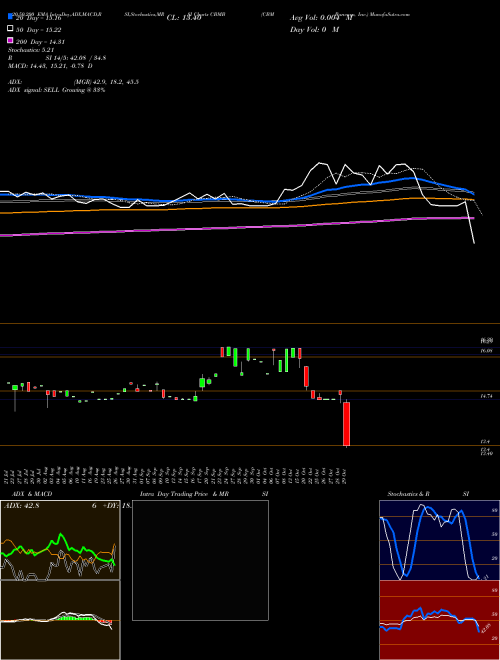Click the blue 20 Day legend swatch
500x660 pixels.
[x=11, y=17]
